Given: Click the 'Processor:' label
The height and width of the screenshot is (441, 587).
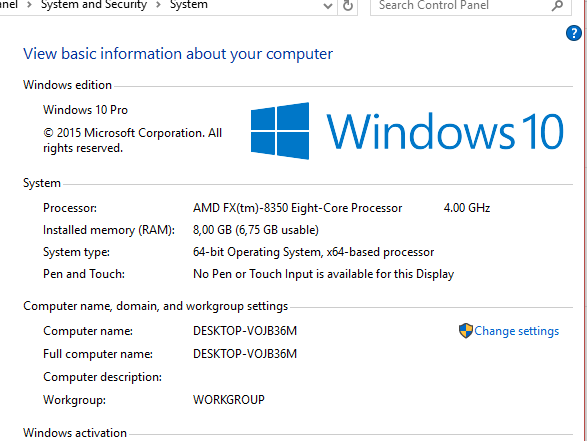Looking at the screenshot, I should click(70, 208).
